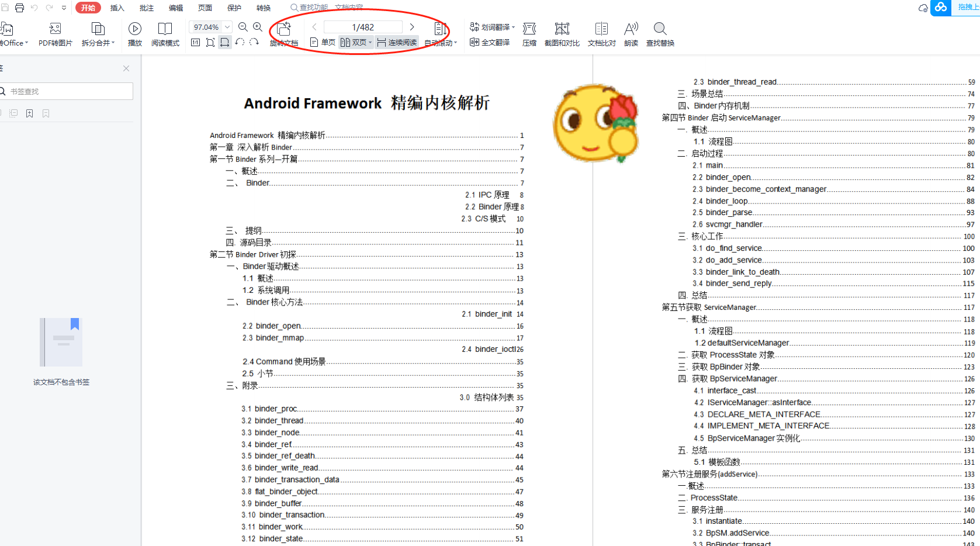Screen dimensions: 980x546
Task: Click the zoom out magnifier
Action: pyautogui.click(x=243, y=27)
